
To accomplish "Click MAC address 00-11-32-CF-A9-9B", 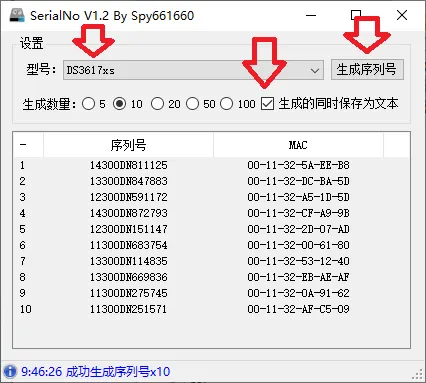I will click(x=298, y=213).
